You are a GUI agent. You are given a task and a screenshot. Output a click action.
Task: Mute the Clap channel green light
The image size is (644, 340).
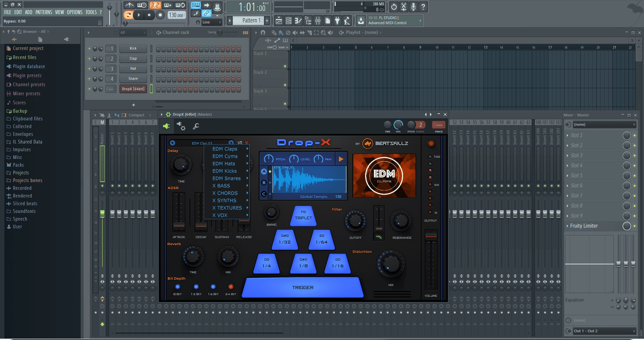[89, 59]
